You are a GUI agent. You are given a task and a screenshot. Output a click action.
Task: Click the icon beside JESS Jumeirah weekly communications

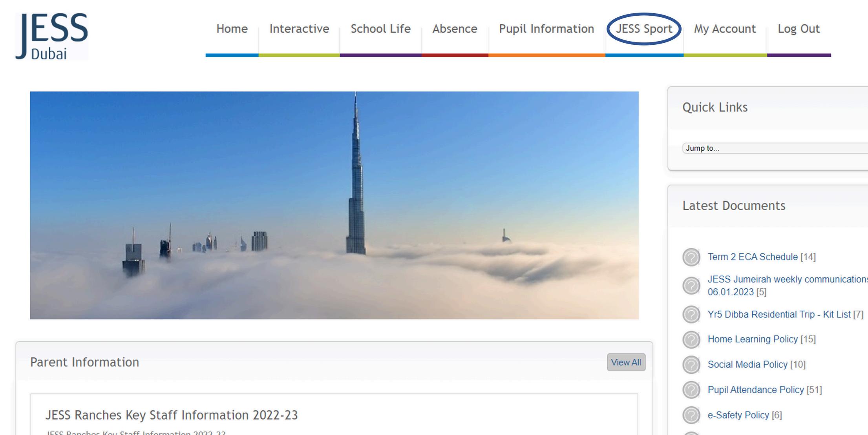click(x=691, y=286)
